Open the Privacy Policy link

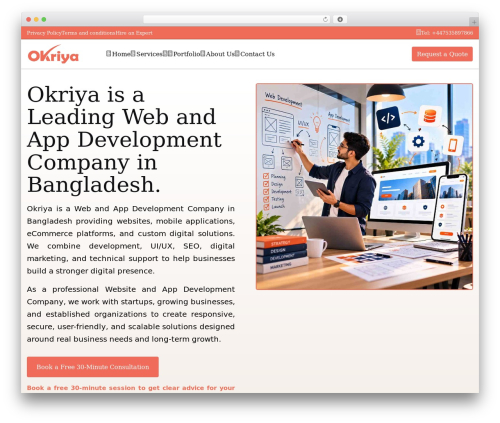tap(44, 33)
